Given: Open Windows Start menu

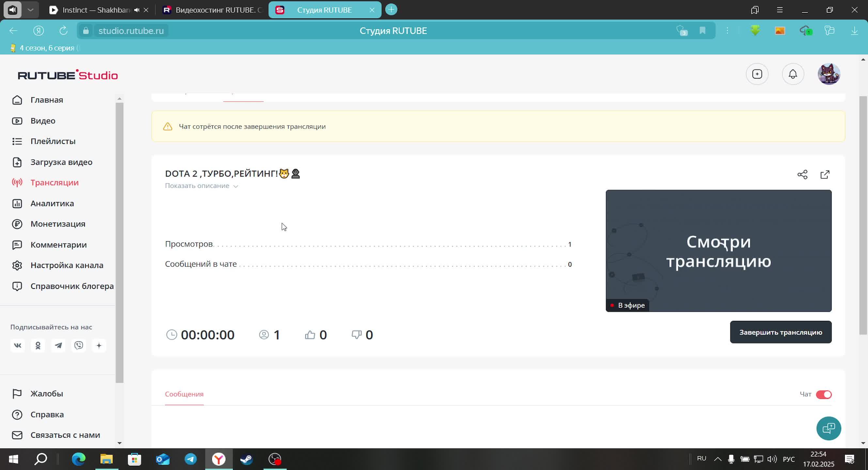Looking at the screenshot, I should point(13,460).
